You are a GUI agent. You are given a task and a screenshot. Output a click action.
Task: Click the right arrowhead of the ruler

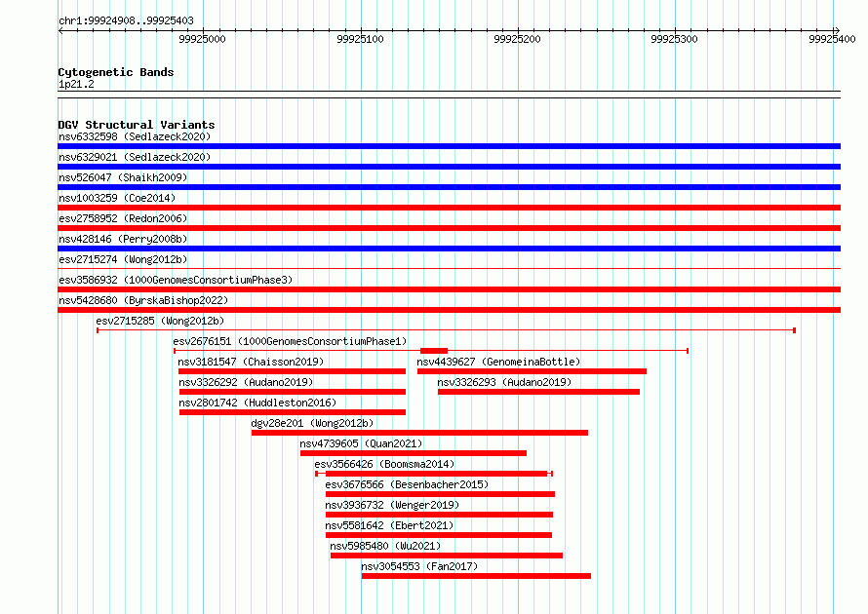click(x=837, y=30)
